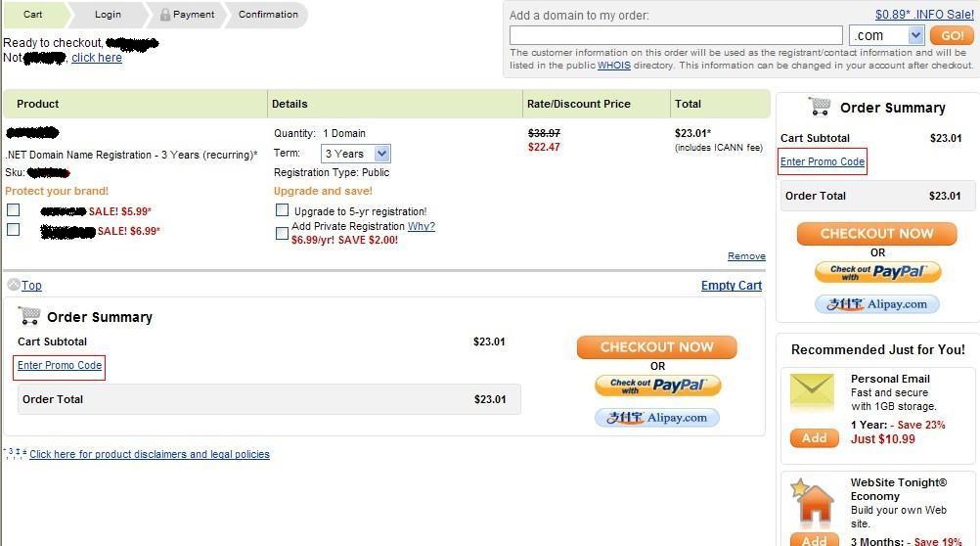
Task: Open the 3 Years term dropdown
Action: pyautogui.click(x=356, y=154)
